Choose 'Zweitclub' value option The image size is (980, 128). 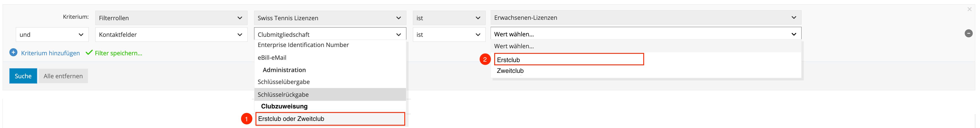[510, 71]
